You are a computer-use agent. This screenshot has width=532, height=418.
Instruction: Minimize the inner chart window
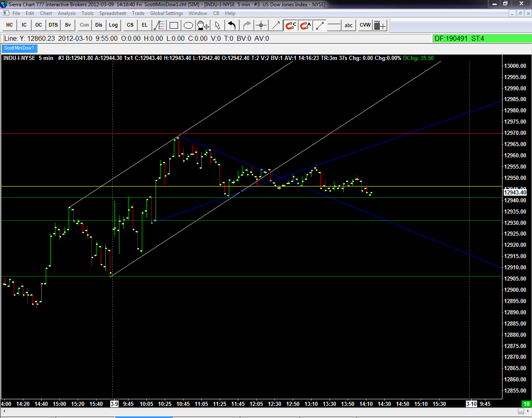[513, 13]
